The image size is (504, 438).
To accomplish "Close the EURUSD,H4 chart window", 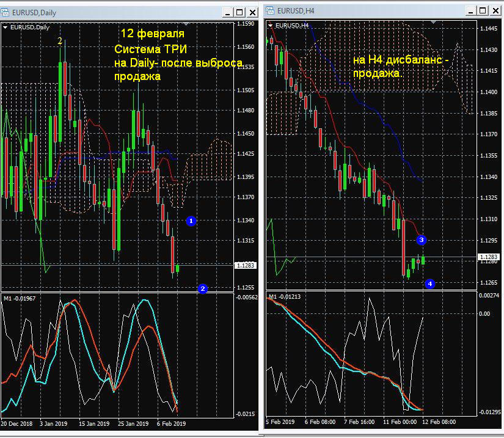I will coord(495,11).
